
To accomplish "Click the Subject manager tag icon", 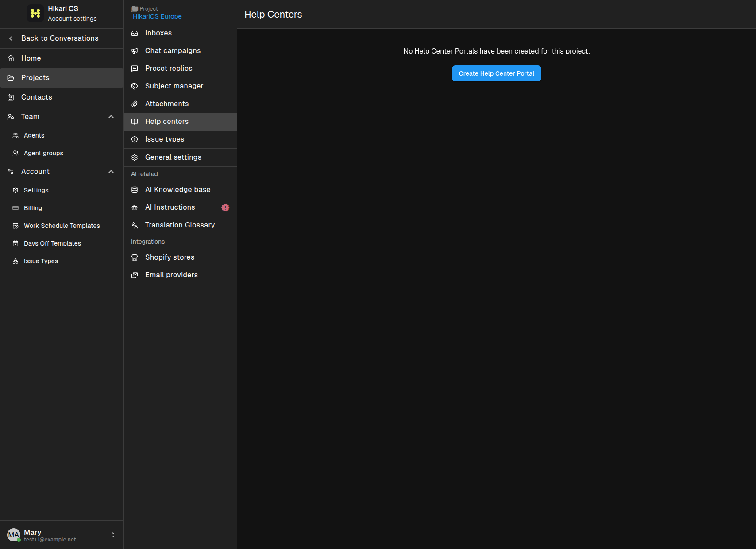I will point(135,86).
